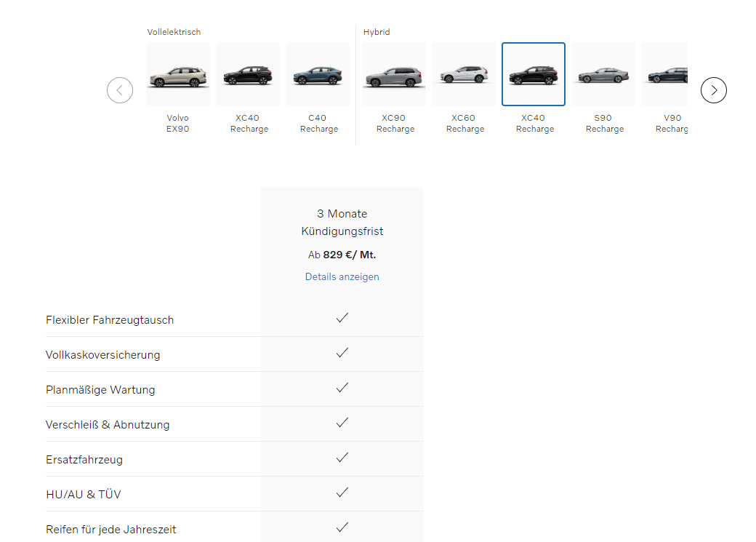756x542 pixels.
Task: Click the checkmark for Vollkaskoversicherung
Action: click(x=342, y=353)
